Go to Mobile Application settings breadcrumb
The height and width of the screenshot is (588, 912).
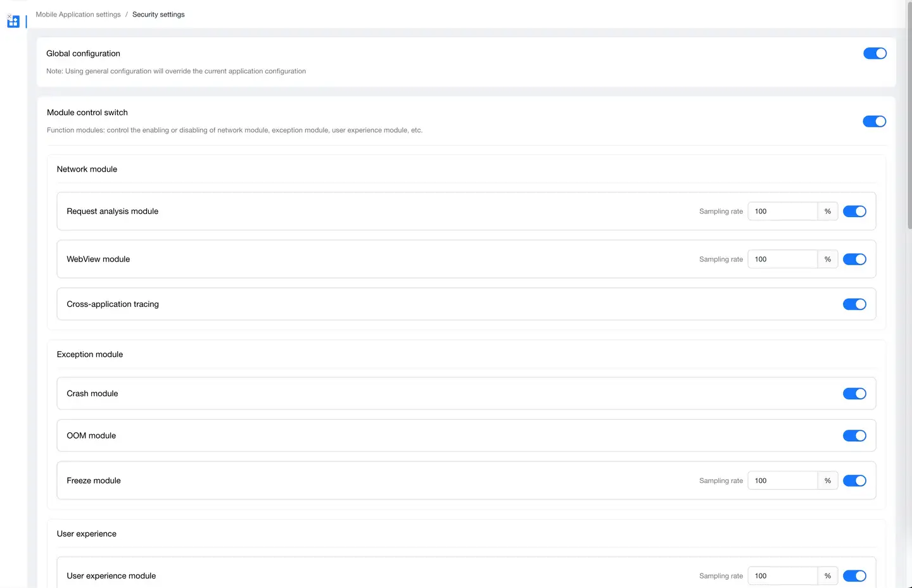[78, 15]
